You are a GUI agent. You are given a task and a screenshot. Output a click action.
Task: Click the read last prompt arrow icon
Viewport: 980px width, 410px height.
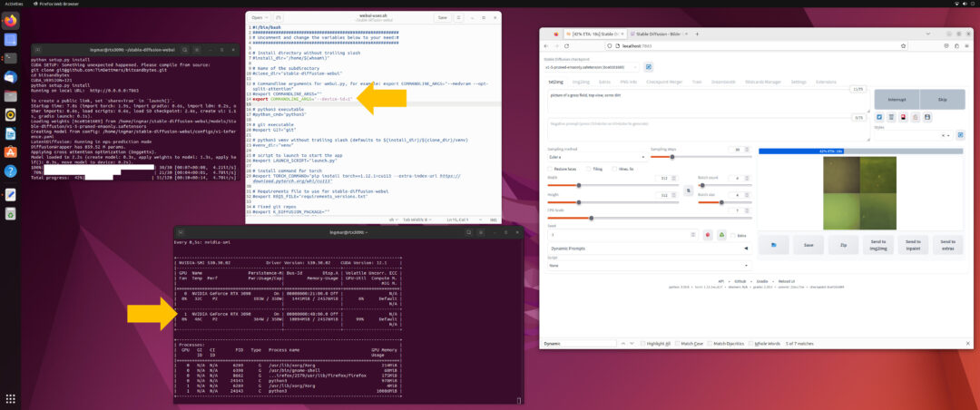(x=879, y=117)
